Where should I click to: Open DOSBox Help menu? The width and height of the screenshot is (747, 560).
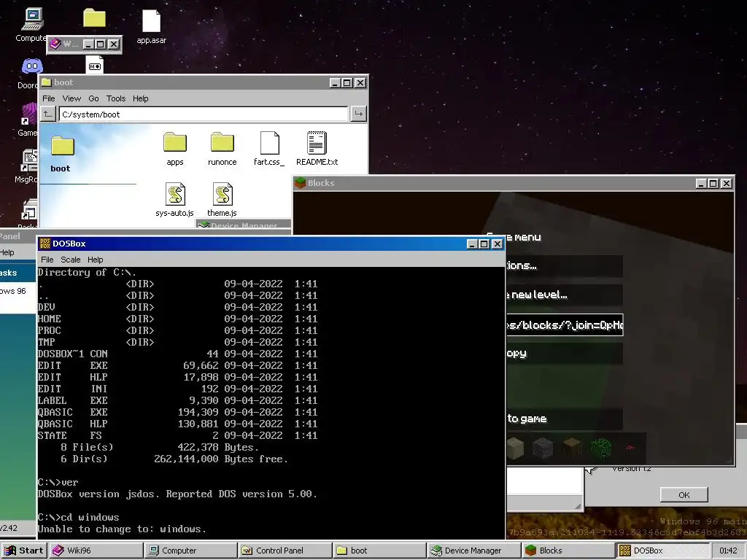(96, 260)
